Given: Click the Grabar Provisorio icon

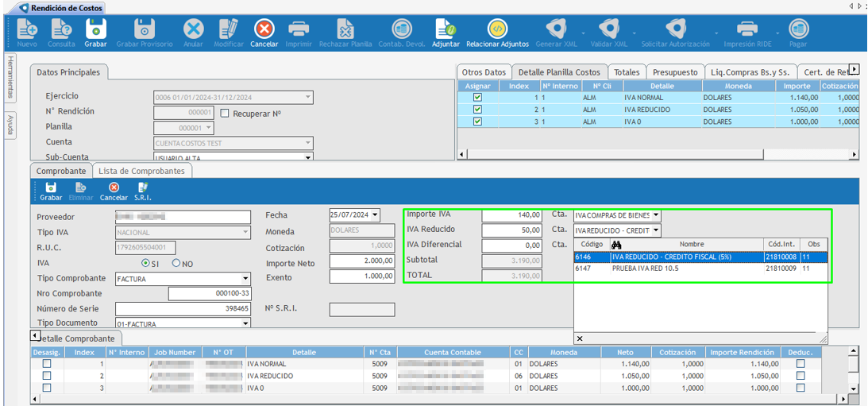Looking at the screenshot, I should 145,29.
